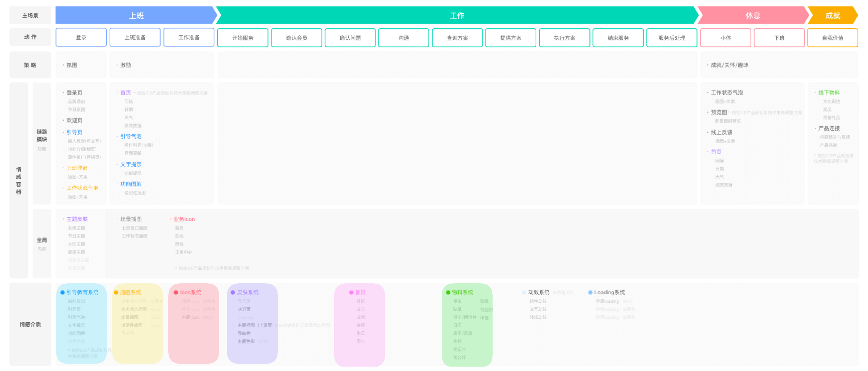Click the pale dot beside 动效系统
The height and width of the screenshot is (371, 868).
click(x=523, y=292)
